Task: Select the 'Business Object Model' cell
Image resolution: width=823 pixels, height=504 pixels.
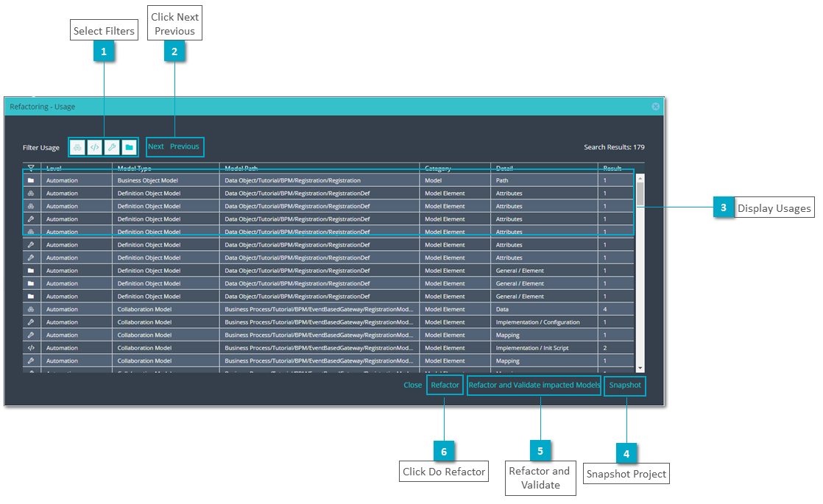Action: 166,180
